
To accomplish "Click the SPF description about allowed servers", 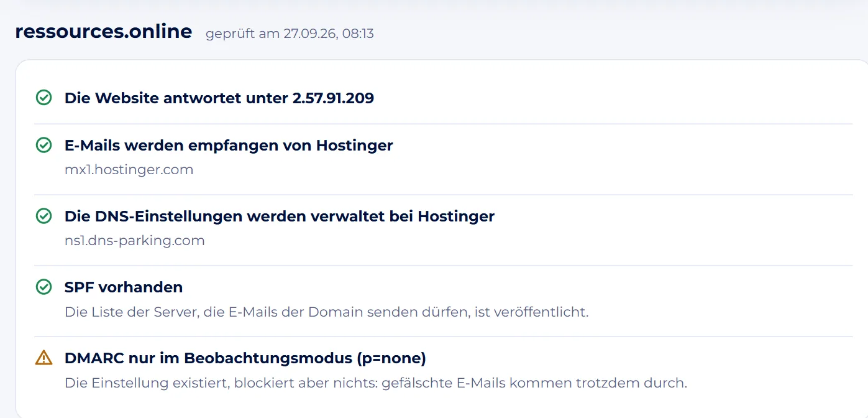I will [326, 312].
